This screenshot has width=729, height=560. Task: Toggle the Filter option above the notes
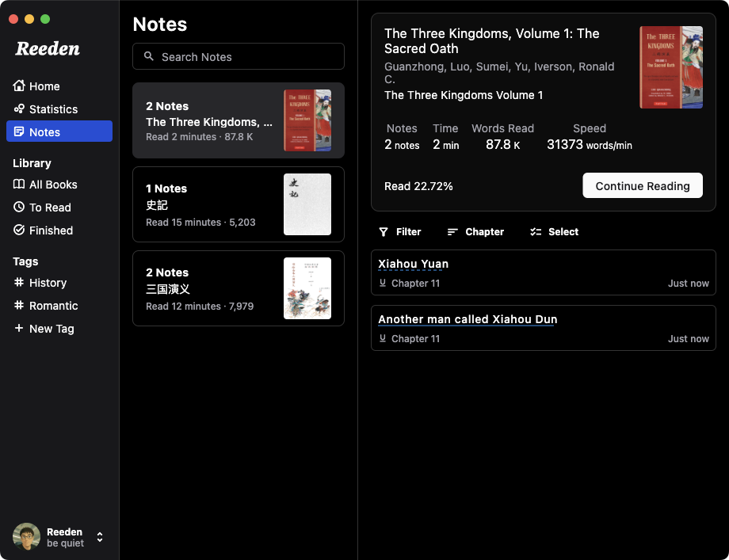pyautogui.click(x=400, y=231)
